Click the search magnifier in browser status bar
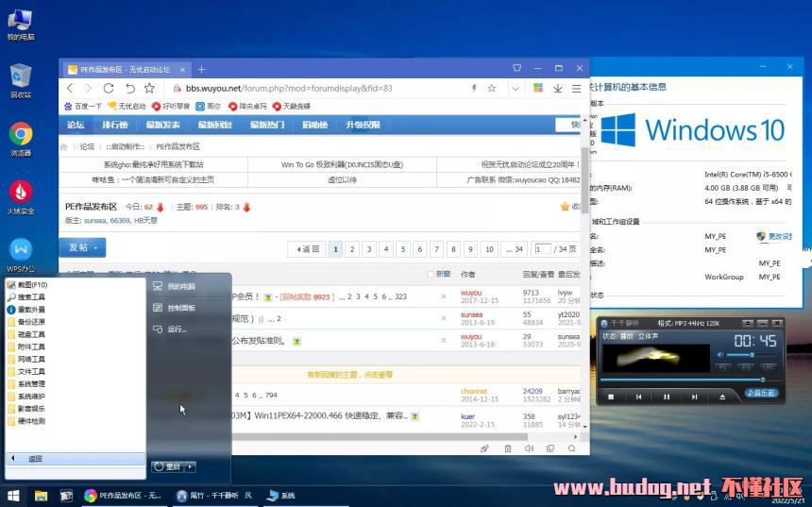Image resolution: width=812 pixels, height=507 pixels. pyautogui.click(x=572, y=448)
